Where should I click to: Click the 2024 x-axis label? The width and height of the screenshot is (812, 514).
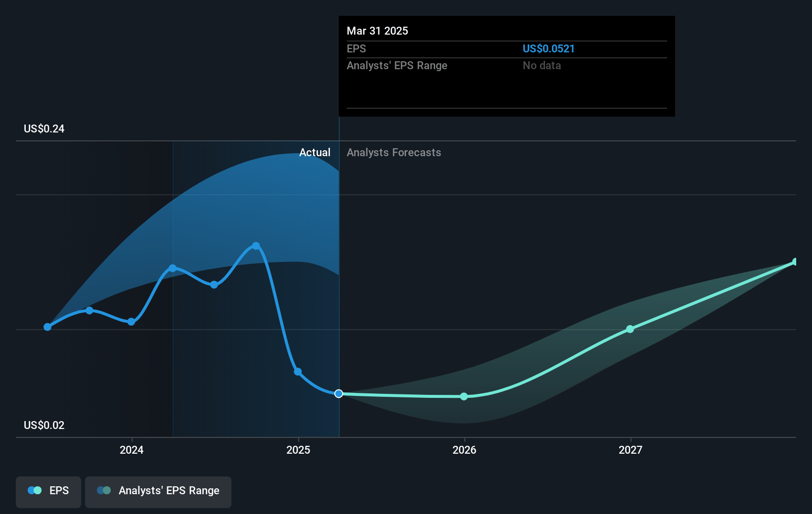point(132,450)
